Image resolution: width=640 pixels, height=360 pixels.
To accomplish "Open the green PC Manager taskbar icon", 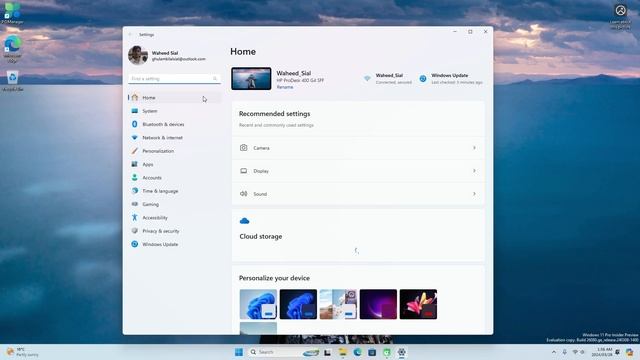I will point(387,352).
